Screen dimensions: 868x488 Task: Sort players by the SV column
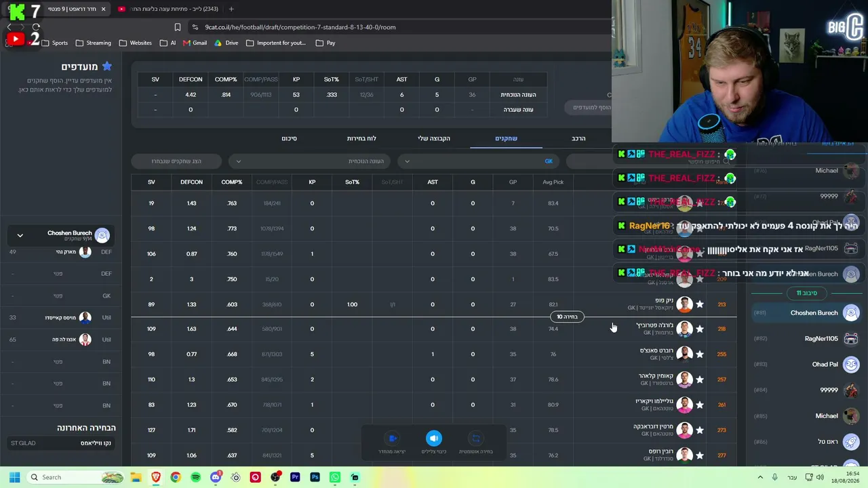[151, 182]
